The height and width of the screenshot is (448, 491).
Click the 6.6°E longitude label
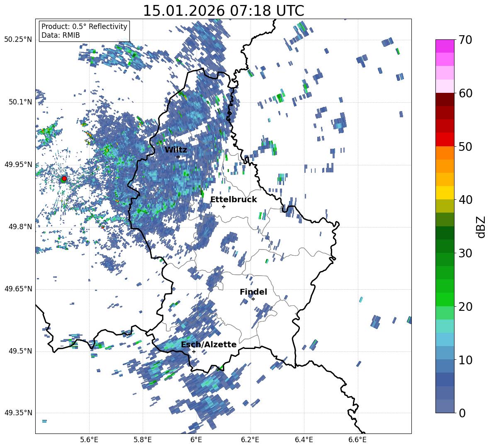tap(357, 440)
